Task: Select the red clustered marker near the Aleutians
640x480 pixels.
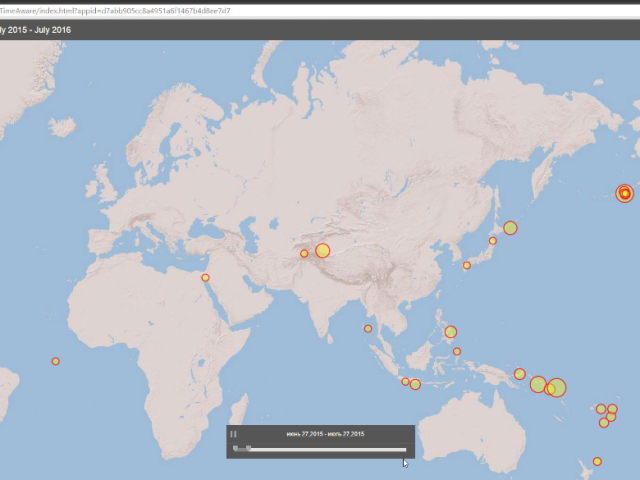Action: [624, 193]
